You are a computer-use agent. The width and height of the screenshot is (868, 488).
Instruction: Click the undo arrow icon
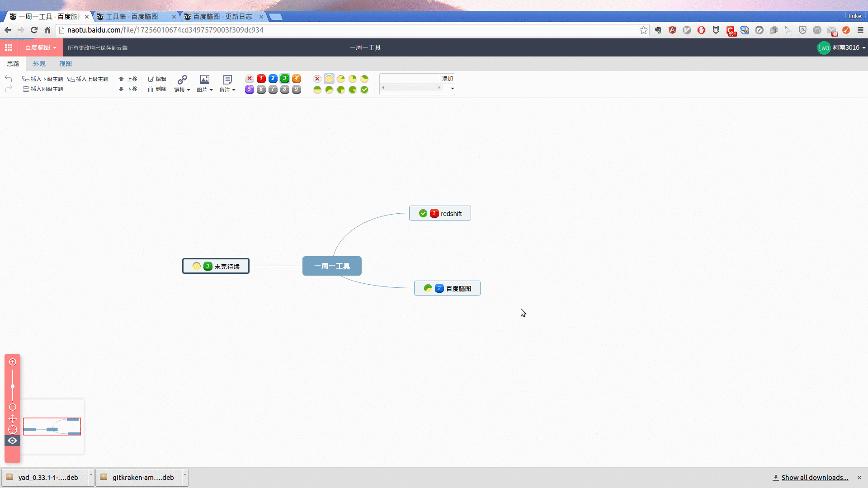pyautogui.click(x=9, y=79)
